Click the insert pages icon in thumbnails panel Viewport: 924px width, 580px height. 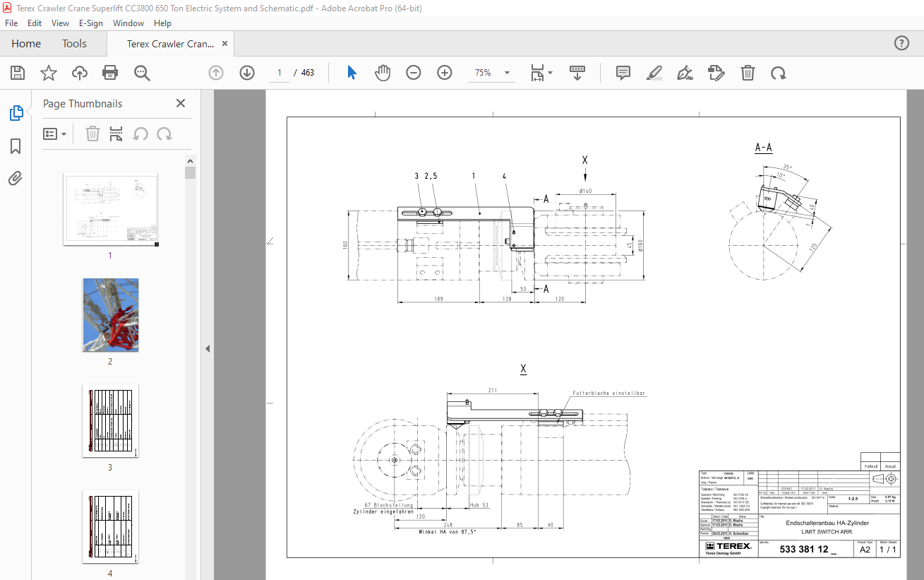coord(116,134)
